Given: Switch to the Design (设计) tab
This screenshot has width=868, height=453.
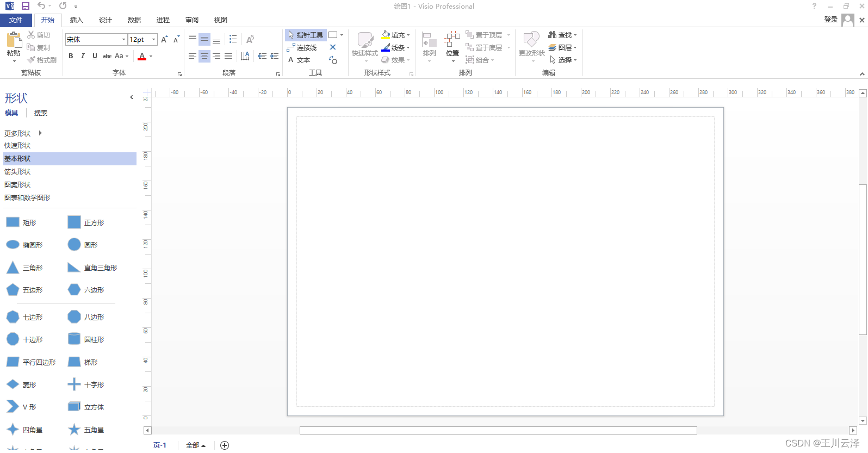Looking at the screenshot, I should point(106,20).
